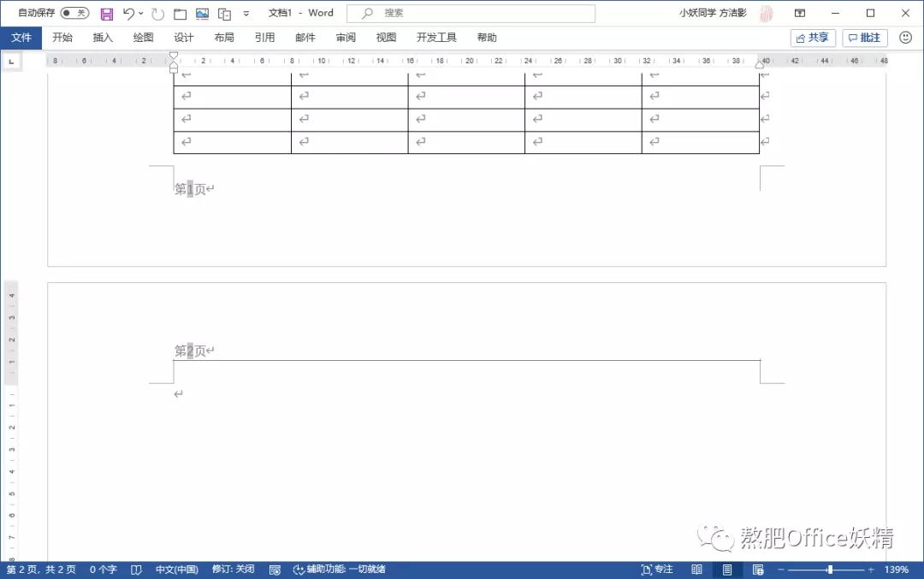This screenshot has width=924, height=579.
Task: Switch to Web Layout view
Action: [x=757, y=569]
